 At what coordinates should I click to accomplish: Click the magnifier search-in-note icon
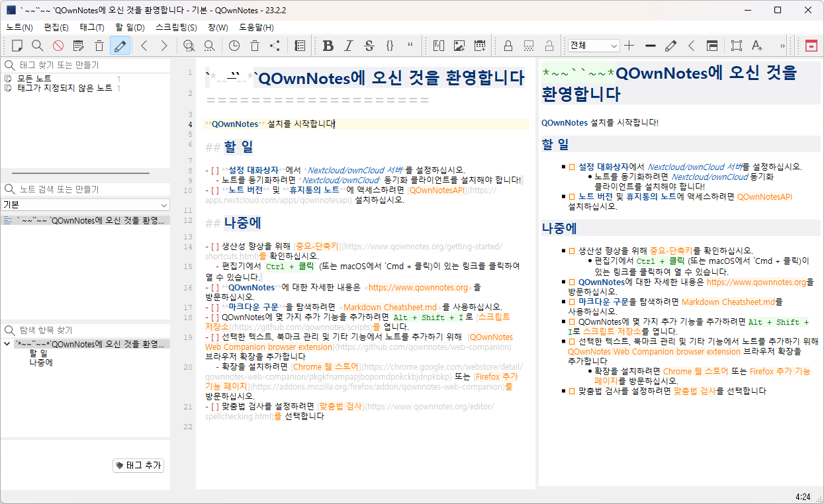tap(38, 46)
